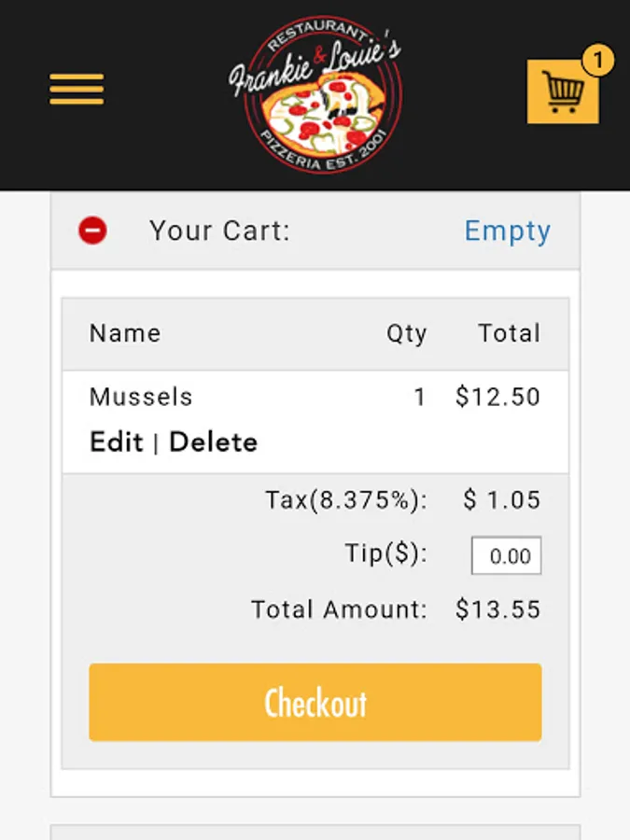Image resolution: width=630 pixels, height=840 pixels.
Task: Focus the Tip($) amount field
Action: [x=506, y=555]
